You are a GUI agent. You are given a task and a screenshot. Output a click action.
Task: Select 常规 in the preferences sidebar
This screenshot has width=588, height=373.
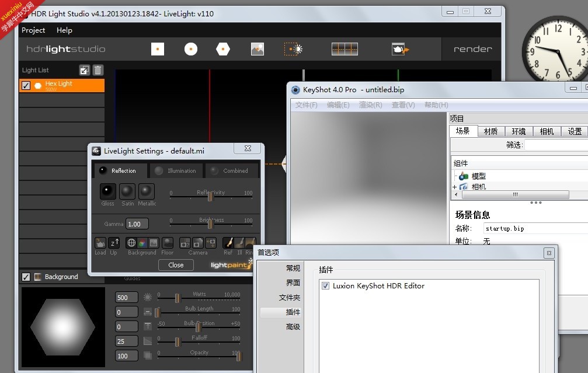(x=293, y=269)
